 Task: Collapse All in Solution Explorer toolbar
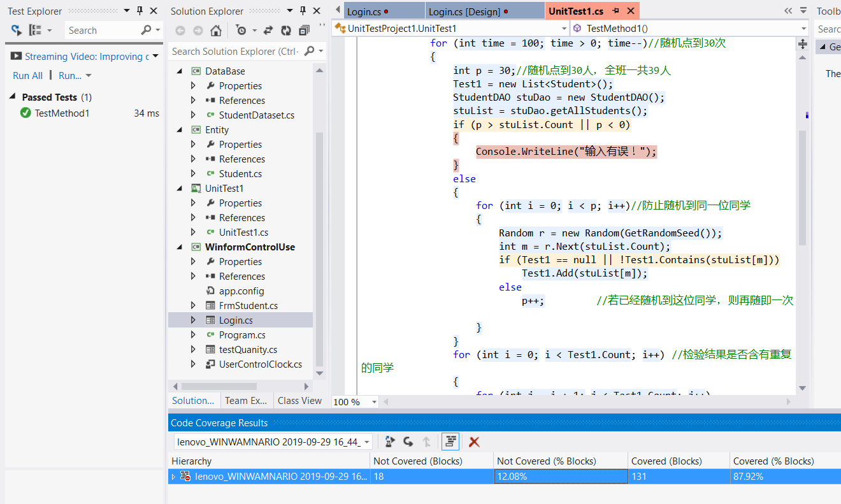point(304,30)
